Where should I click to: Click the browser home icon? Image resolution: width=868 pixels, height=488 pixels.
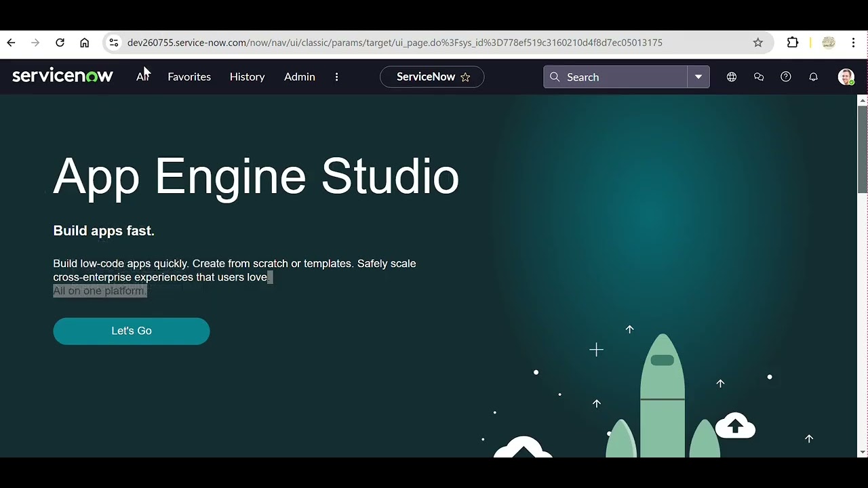click(84, 43)
